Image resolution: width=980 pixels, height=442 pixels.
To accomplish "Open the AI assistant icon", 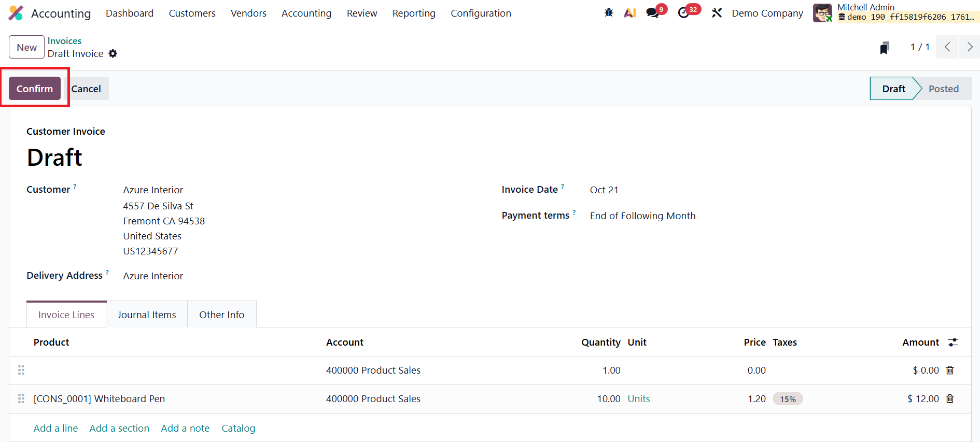I will [630, 13].
